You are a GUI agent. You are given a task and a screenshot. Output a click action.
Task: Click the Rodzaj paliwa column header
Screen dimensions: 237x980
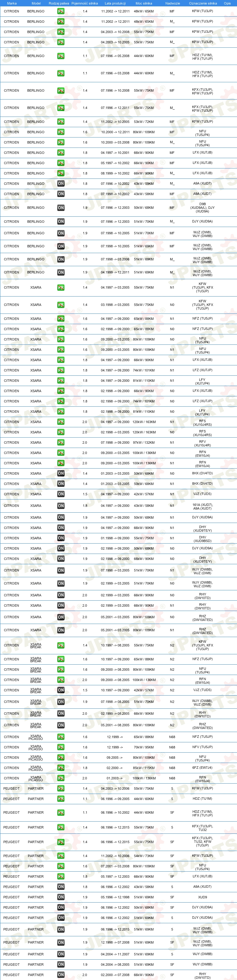pos(59,3)
